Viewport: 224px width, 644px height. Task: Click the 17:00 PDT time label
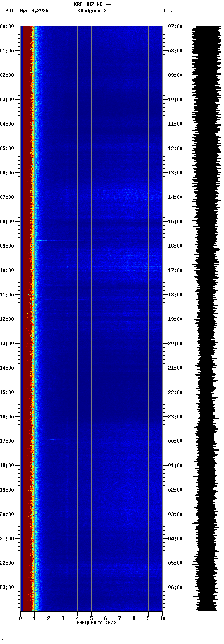tap(7, 441)
